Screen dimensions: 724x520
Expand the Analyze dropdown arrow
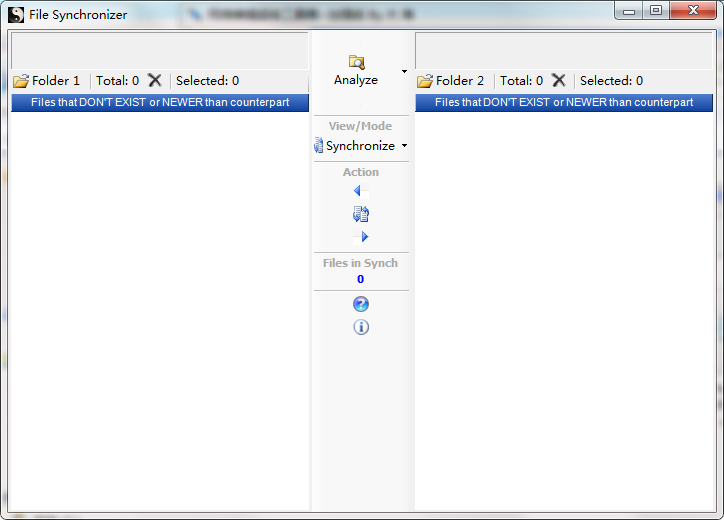pyautogui.click(x=404, y=71)
